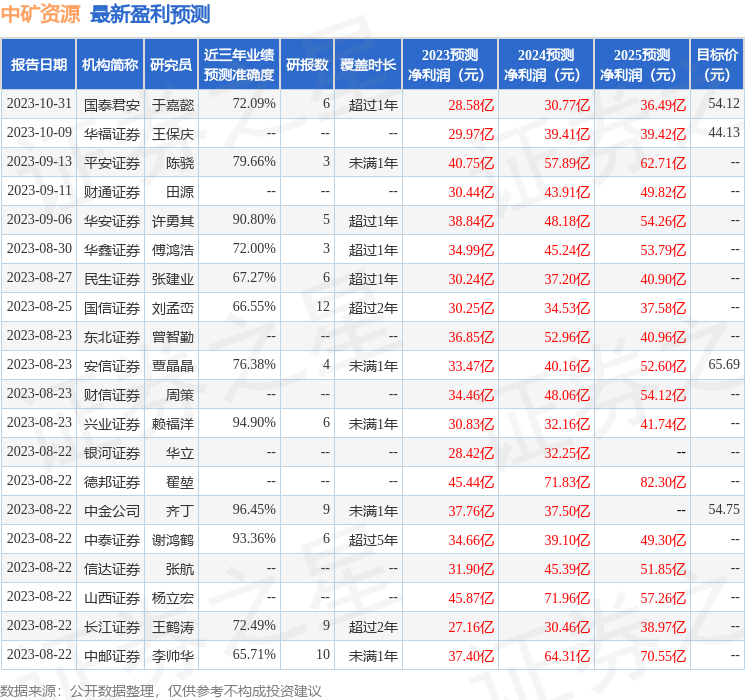This screenshot has width=745, height=700.
Task: Select institution 中邮证券
Action: 112,655
